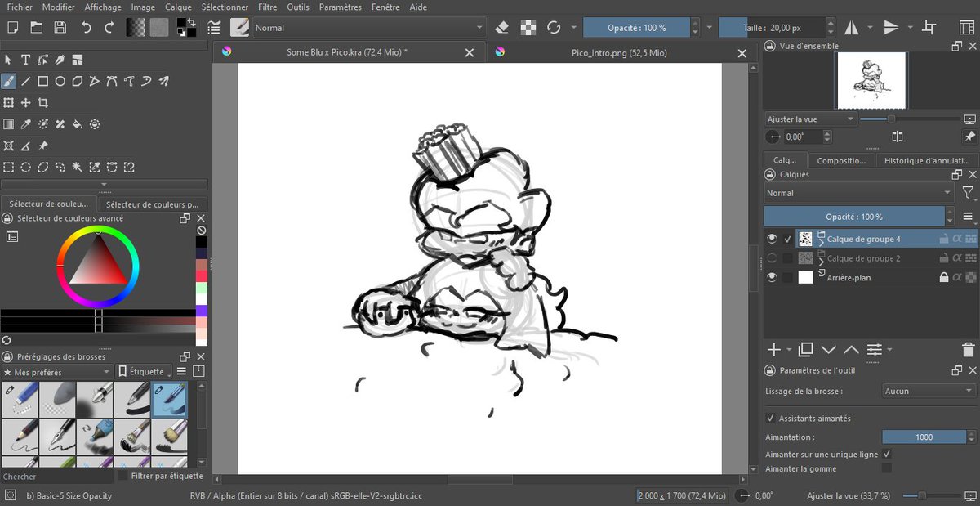
Task: Select the ellipse shape tool
Action: coord(60,81)
